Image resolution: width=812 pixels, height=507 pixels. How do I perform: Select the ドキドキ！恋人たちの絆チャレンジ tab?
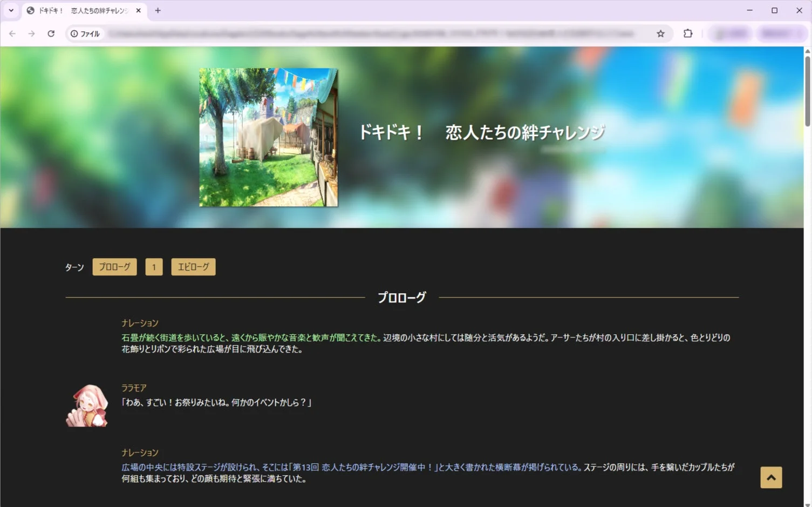pyautogui.click(x=81, y=10)
